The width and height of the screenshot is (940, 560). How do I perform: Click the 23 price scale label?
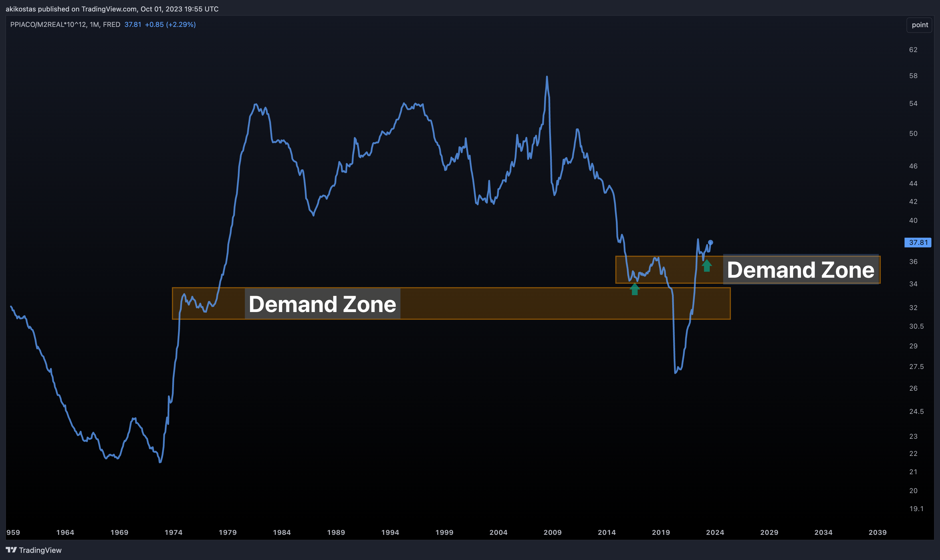pyautogui.click(x=913, y=436)
